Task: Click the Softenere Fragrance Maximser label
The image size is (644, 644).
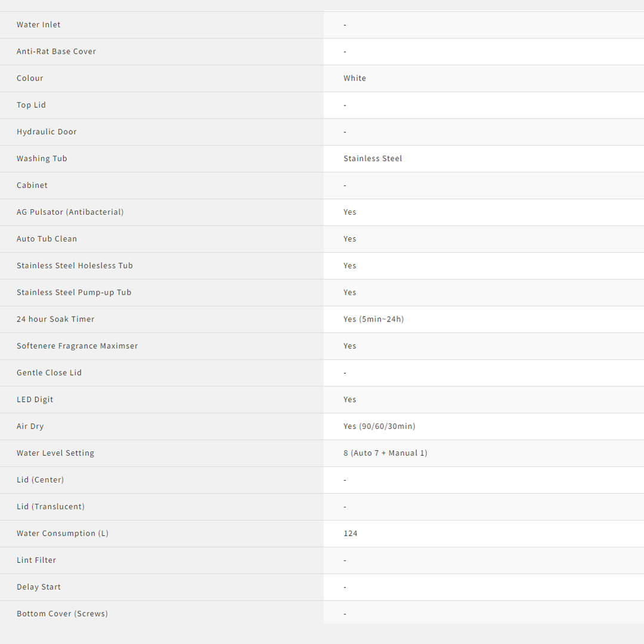Action: click(77, 346)
